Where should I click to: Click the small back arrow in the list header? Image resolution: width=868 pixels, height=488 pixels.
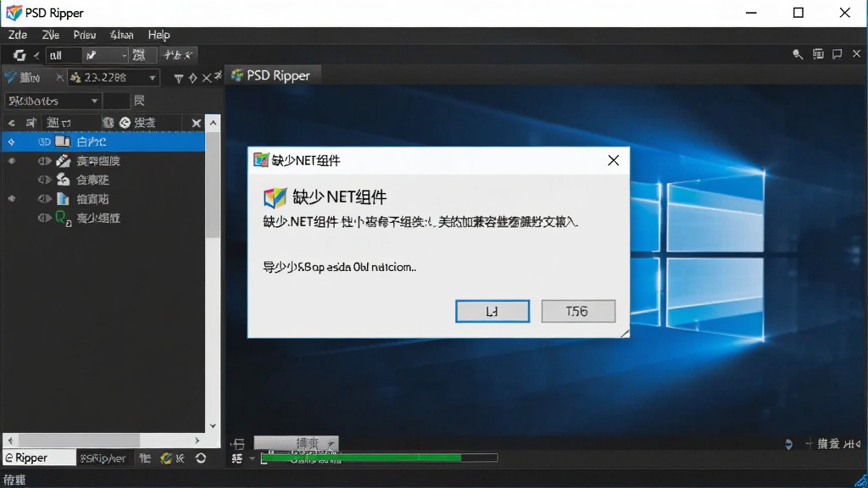(12, 123)
